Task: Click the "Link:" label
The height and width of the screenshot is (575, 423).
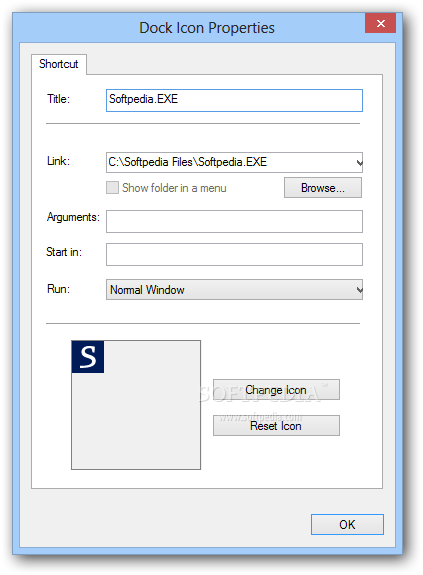Action: coord(58,161)
